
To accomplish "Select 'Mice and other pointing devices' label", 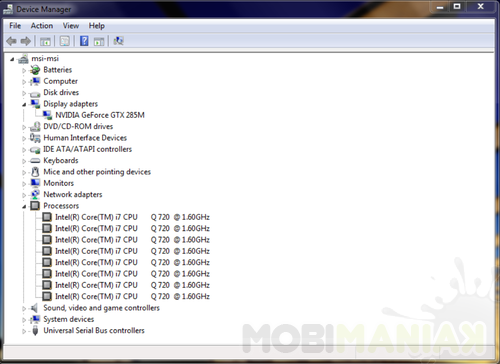I will pyautogui.click(x=97, y=172).
